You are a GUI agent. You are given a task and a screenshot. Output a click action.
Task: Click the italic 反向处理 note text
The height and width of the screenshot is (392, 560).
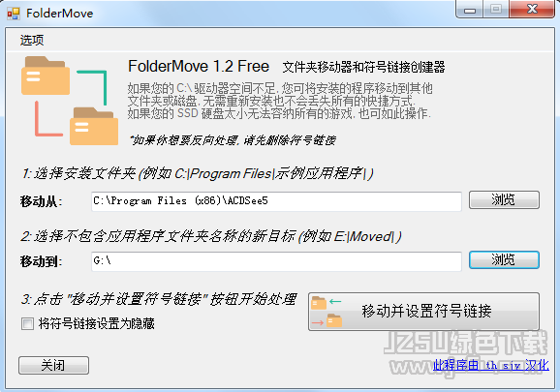tap(233, 140)
